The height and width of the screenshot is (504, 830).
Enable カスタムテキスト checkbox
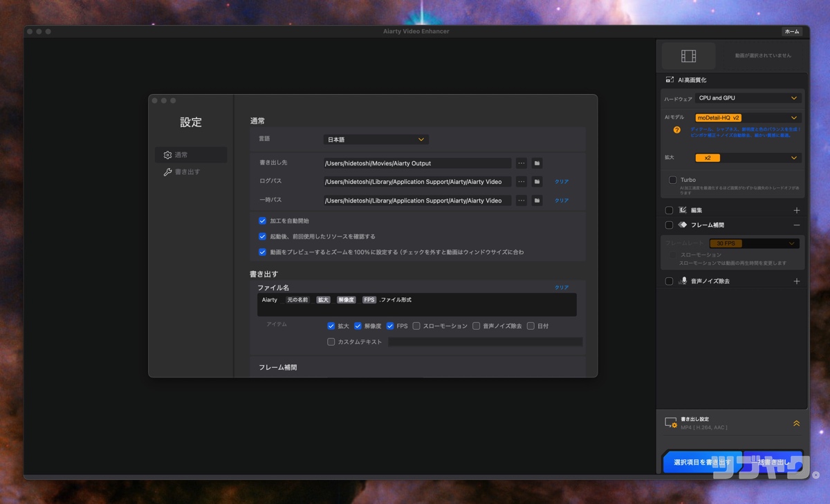pos(331,342)
